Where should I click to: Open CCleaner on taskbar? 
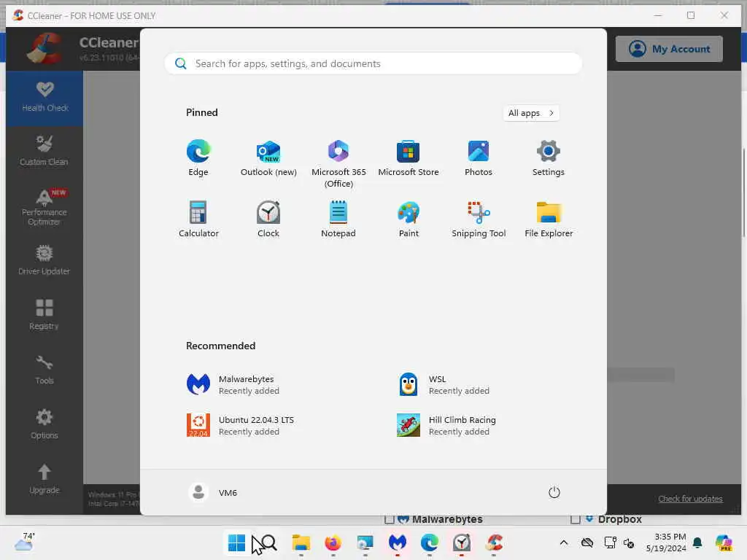494,542
